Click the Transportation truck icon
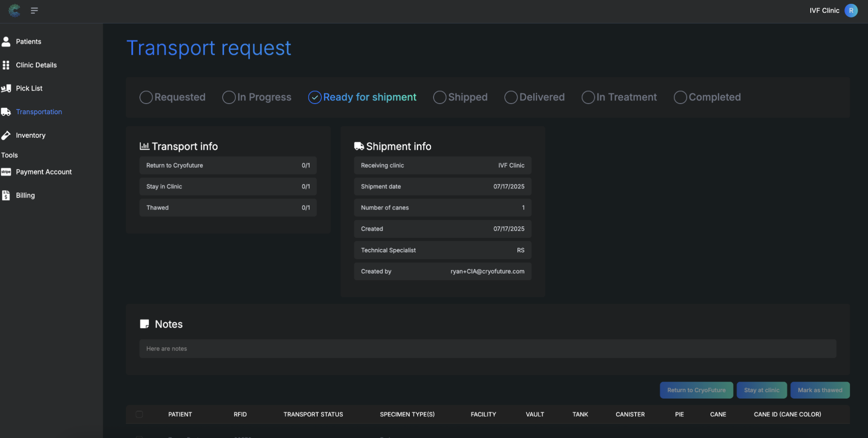Viewport: 868px width, 438px height. pos(6,111)
